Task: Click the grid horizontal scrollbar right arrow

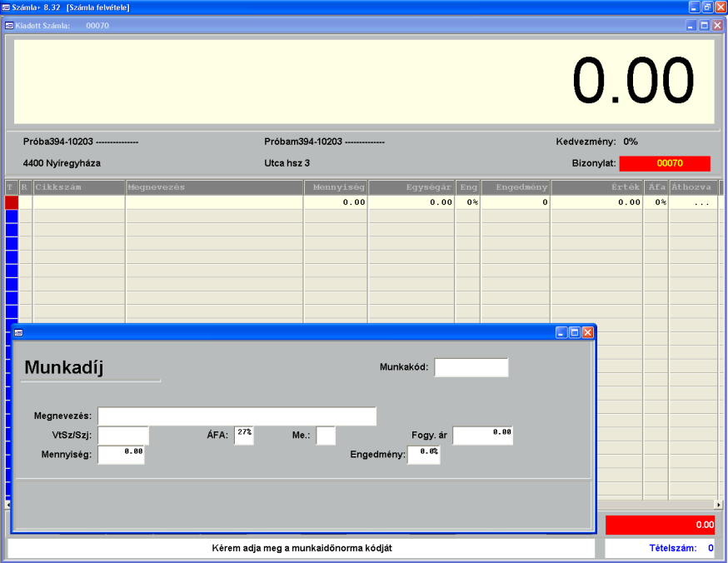Action: pyautogui.click(x=718, y=505)
